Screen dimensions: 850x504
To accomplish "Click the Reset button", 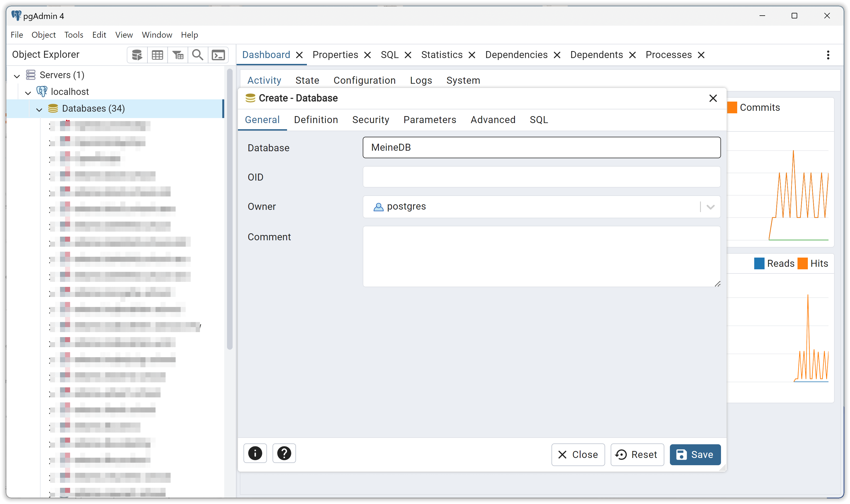I will (x=637, y=455).
